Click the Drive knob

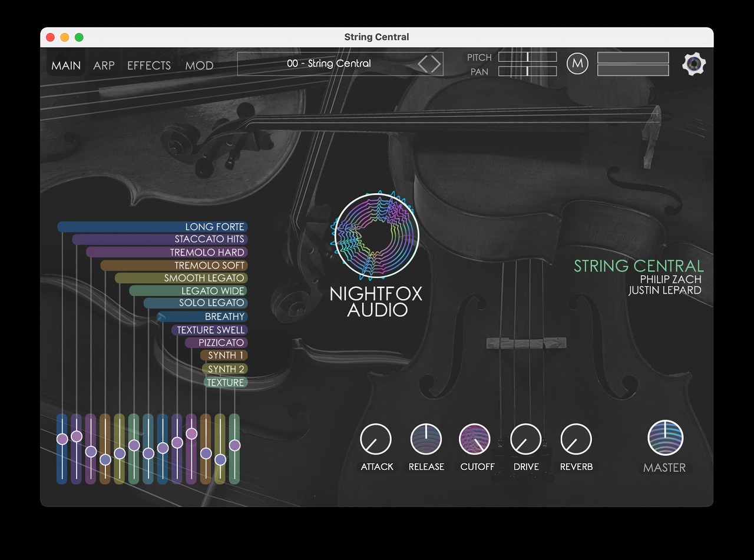pos(525,439)
